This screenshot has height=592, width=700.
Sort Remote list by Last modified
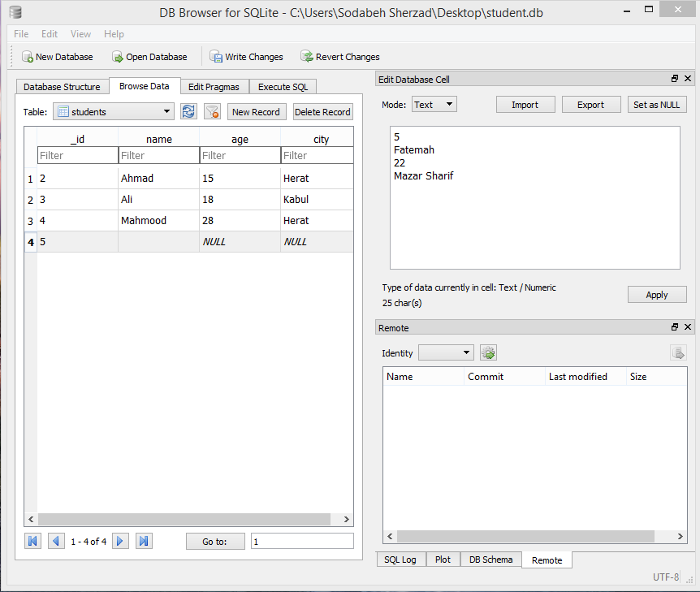(585, 376)
